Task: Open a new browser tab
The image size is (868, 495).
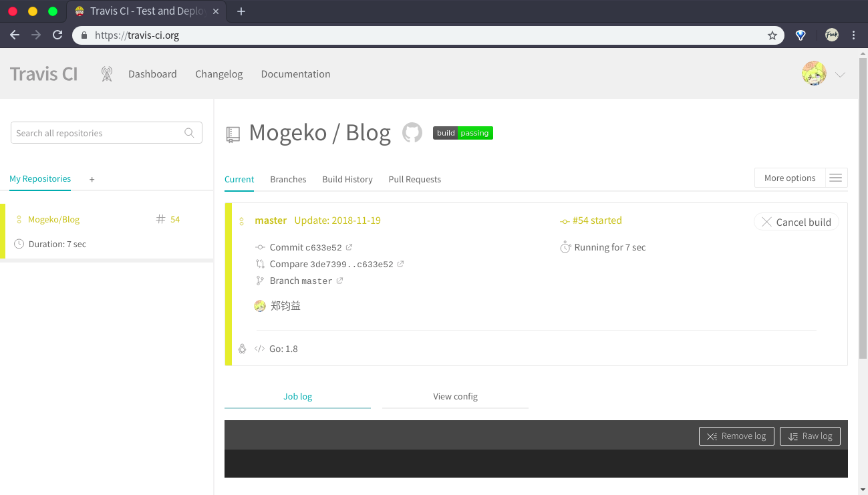Action: (241, 11)
